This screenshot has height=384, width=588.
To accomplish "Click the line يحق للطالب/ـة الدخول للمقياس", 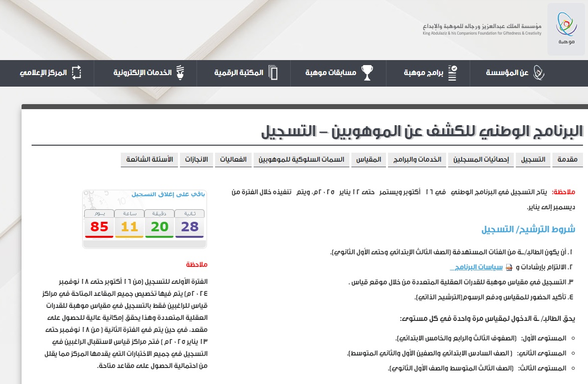I will point(488,319).
